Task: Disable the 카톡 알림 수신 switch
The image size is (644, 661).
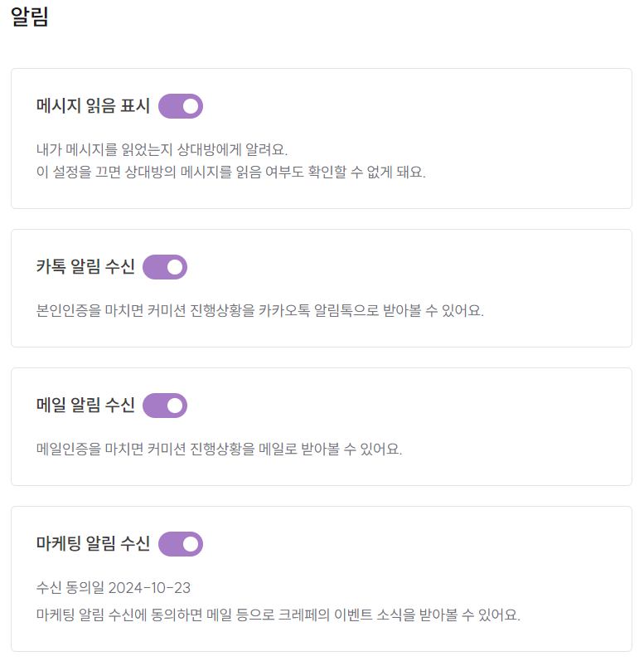Action: coord(165,267)
